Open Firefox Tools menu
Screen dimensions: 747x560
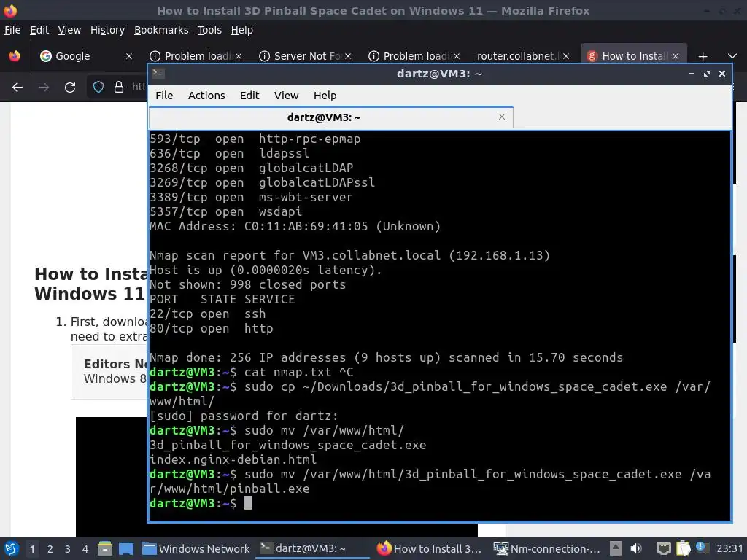pyautogui.click(x=209, y=30)
